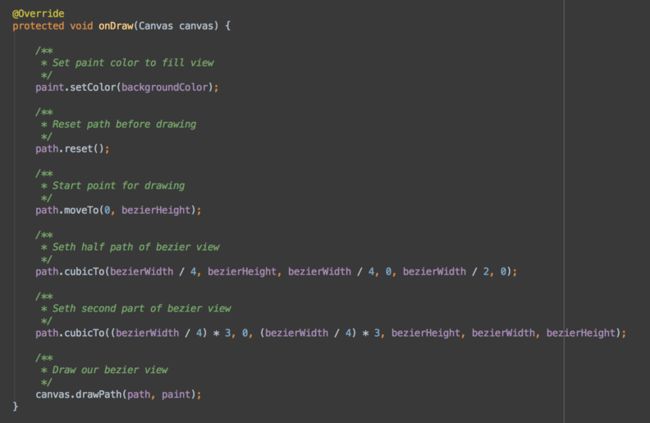Viewport: 650px width, 423px height.
Task: Click the closing brace of onDraw
Action: coord(15,406)
